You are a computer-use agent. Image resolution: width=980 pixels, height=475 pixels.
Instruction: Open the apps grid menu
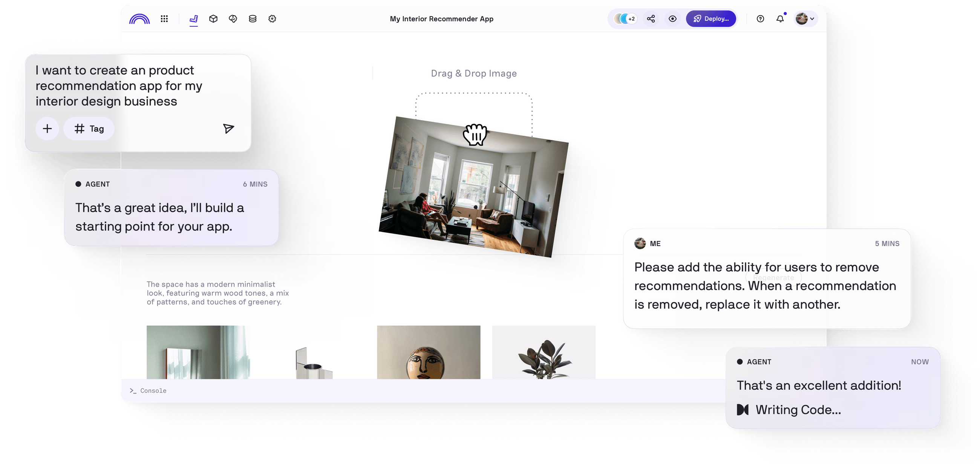(164, 18)
